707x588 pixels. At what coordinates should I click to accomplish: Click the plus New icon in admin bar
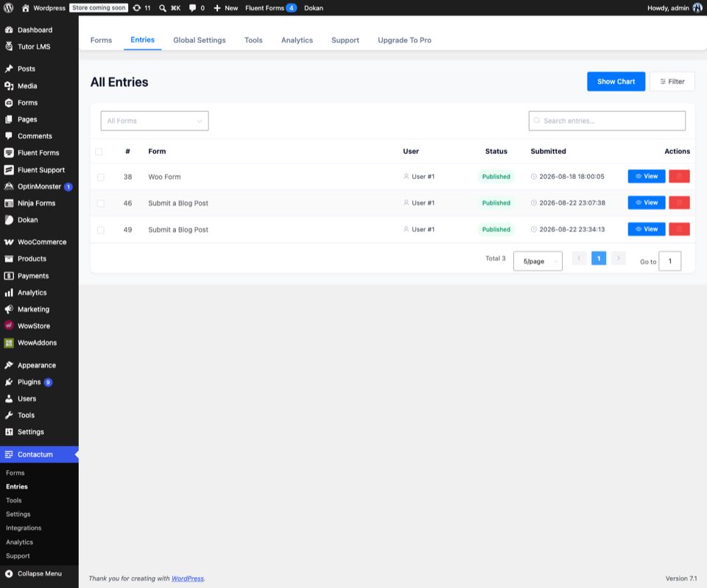tap(217, 8)
